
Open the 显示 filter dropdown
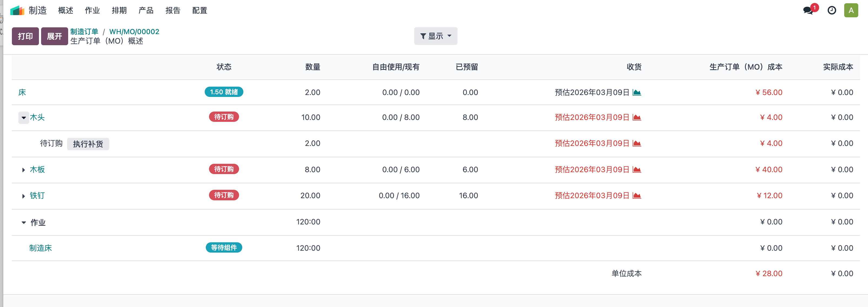click(x=436, y=36)
